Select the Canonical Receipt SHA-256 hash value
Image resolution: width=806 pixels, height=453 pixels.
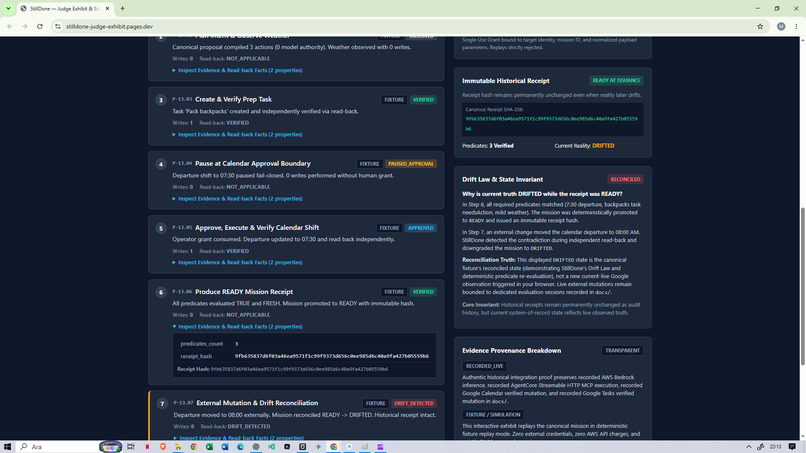[x=552, y=123]
